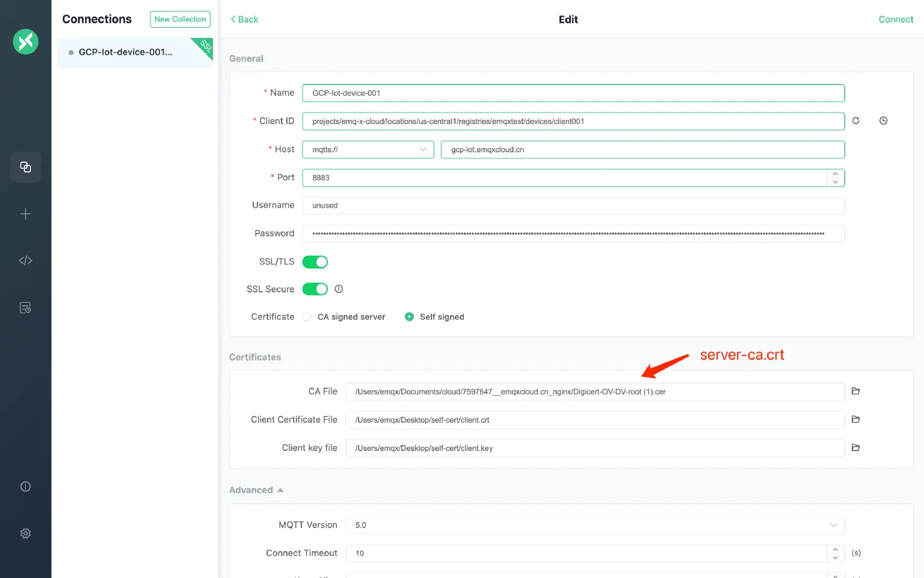This screenshot has height=578, width=924.
Task: Regenerate Client ID with the refresh icon
Action: [x=856, y=121]
